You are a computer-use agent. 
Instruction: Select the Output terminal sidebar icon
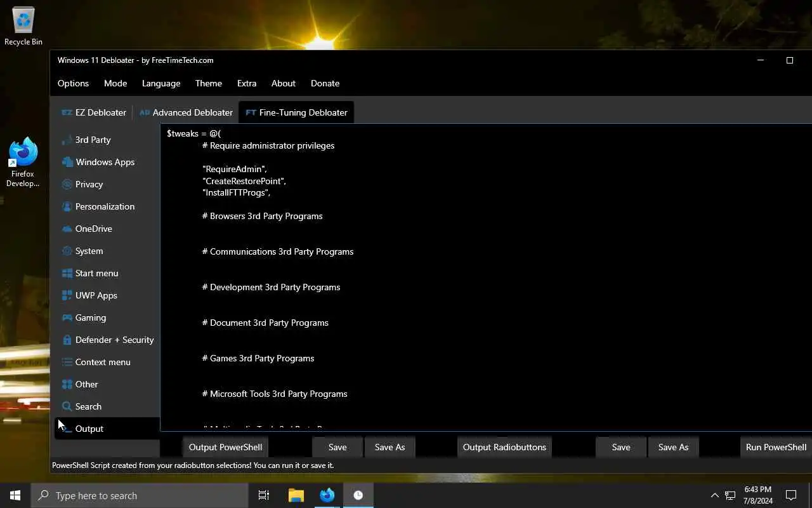pos(67,429)
